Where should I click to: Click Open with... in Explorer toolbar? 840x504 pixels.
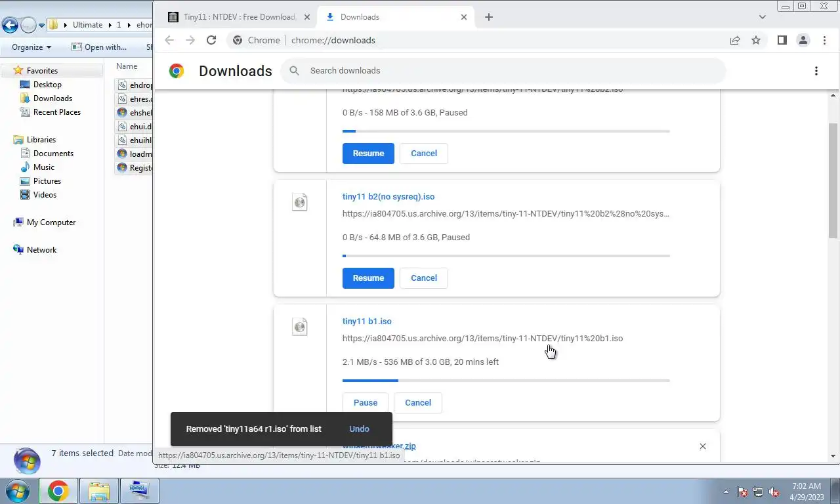point(99,47)
